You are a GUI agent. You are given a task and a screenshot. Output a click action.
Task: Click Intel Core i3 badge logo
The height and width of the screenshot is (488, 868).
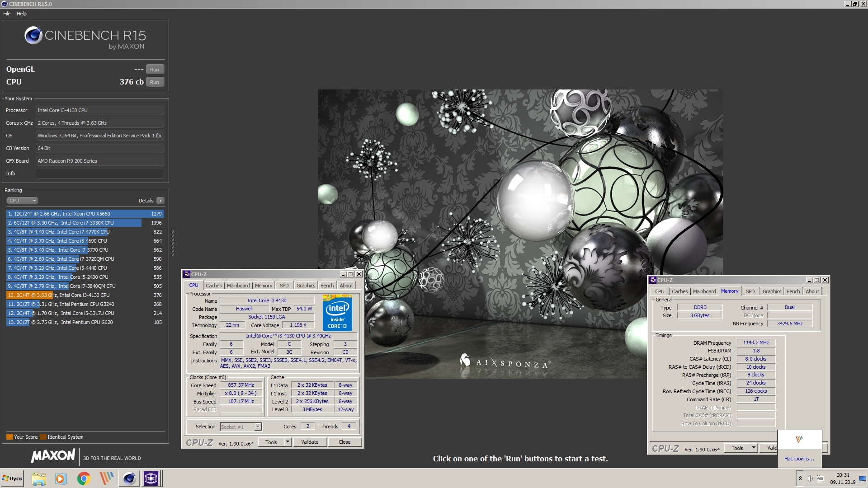coord(337,313)
